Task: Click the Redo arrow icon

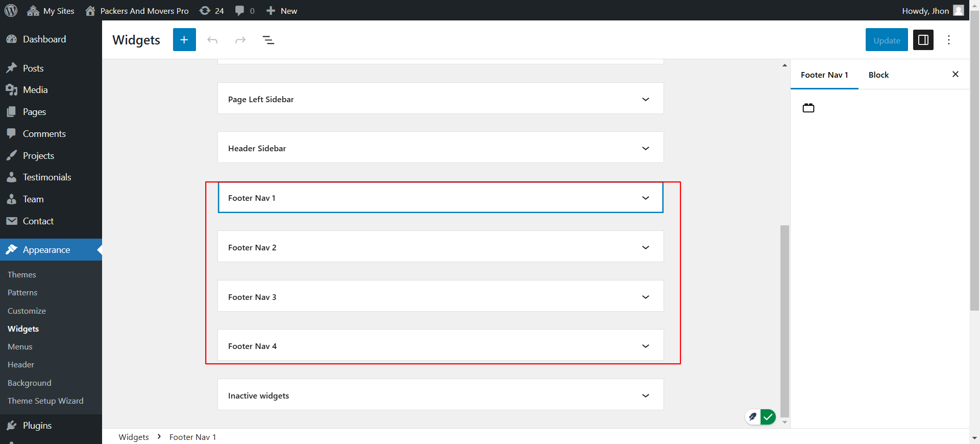Action: click(240, 40)
